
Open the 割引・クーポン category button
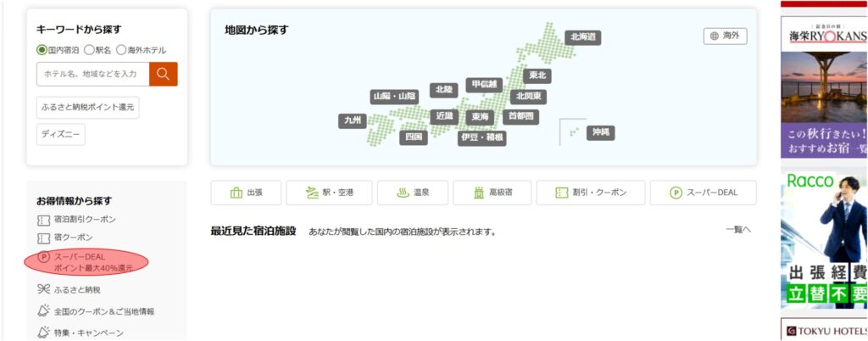(x=590, y=193)
